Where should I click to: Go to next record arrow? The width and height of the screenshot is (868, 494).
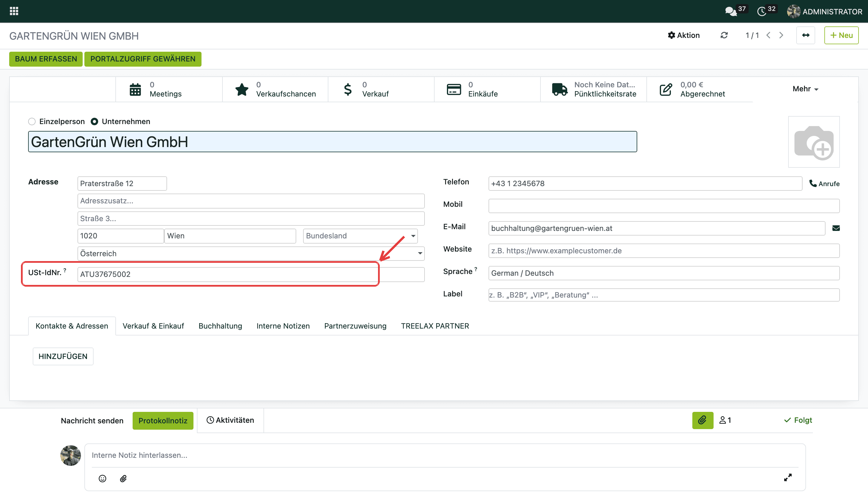pos(781,35)
